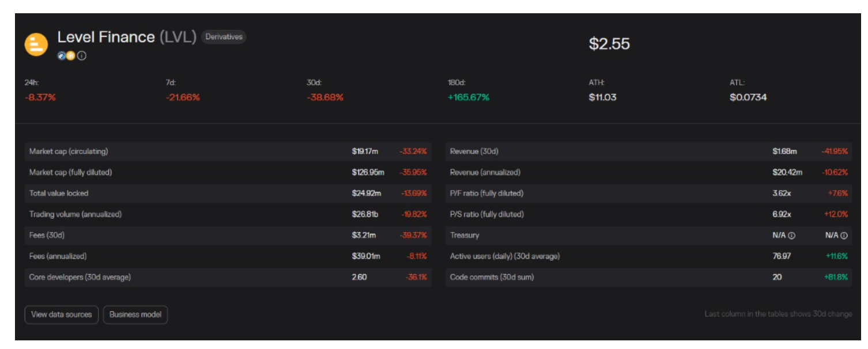Click the $3.21m 30d fees value
Image resolution: width=868 pixels, height=349 pixels.
364,235
